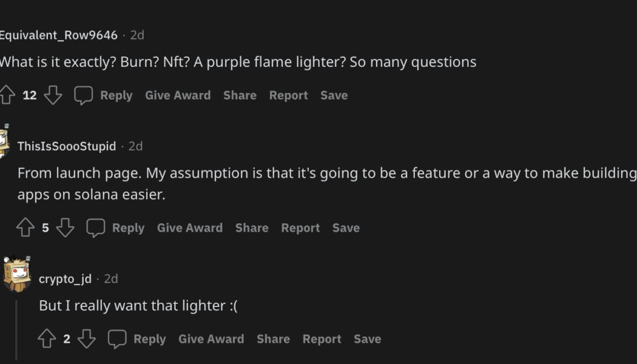Image resolution: width=637 pixels, height=364 pixels.
Task: Downvote Equivalent_Row9646's comment
Action: click(53, 95)
